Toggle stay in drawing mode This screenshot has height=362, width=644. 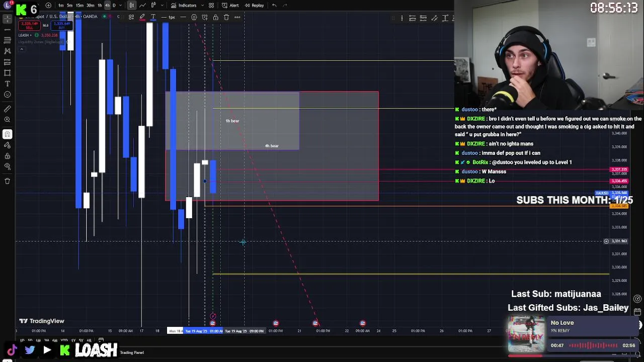click(7, 145)
